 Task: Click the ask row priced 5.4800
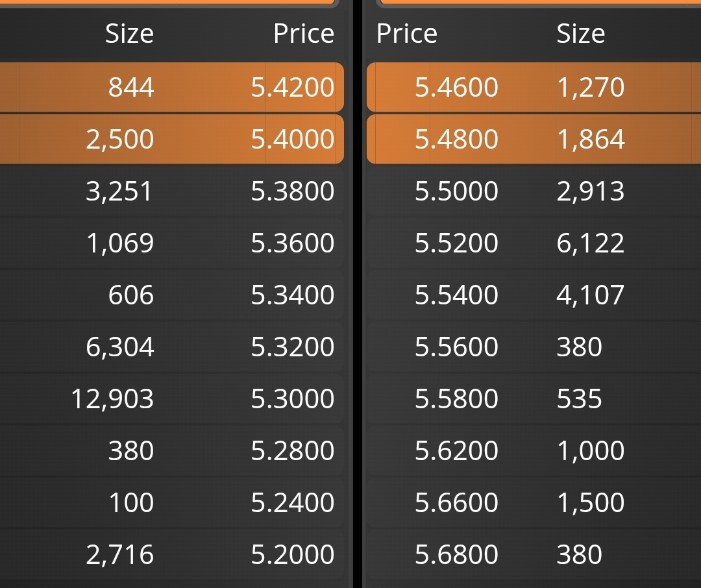point(534,139)
